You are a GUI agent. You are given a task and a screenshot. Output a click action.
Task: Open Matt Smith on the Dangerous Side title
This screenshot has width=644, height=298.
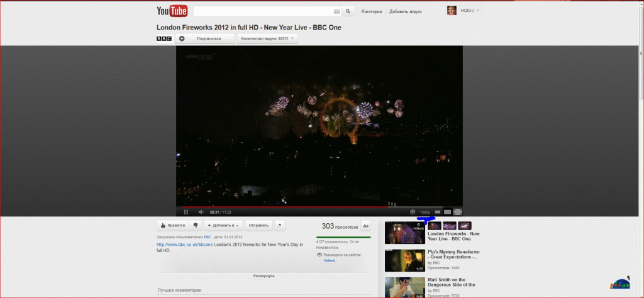coord(452,282)
